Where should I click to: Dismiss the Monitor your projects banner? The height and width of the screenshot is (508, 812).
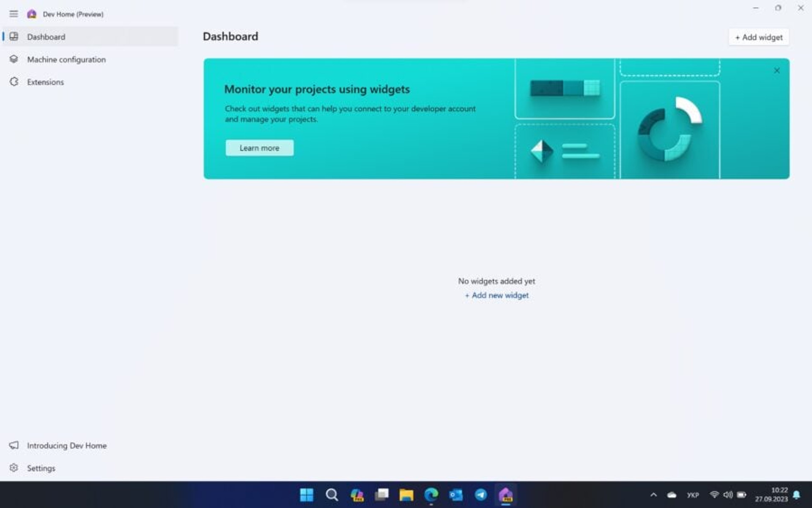(777, 71)
